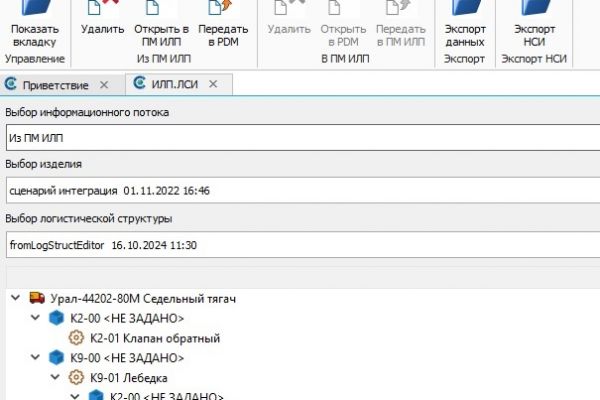This screenshot has height=400, width=600.
Task: Close the Приветствие tab
Action: point(104,85)
